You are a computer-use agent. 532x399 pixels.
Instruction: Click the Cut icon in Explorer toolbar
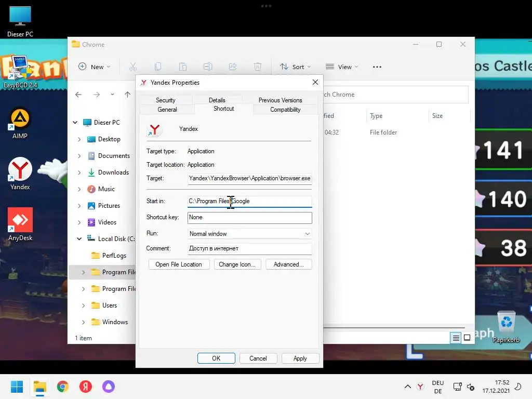click(x=133, y=66)
